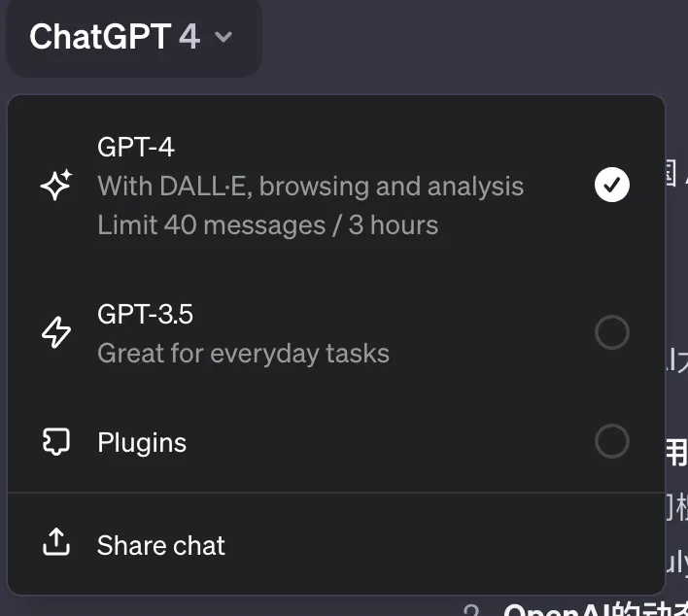The height and width of the screenshot is (616, 688).
Task: Click the Plugins puzzle piece icon
Action: click(x=56, y=441)
